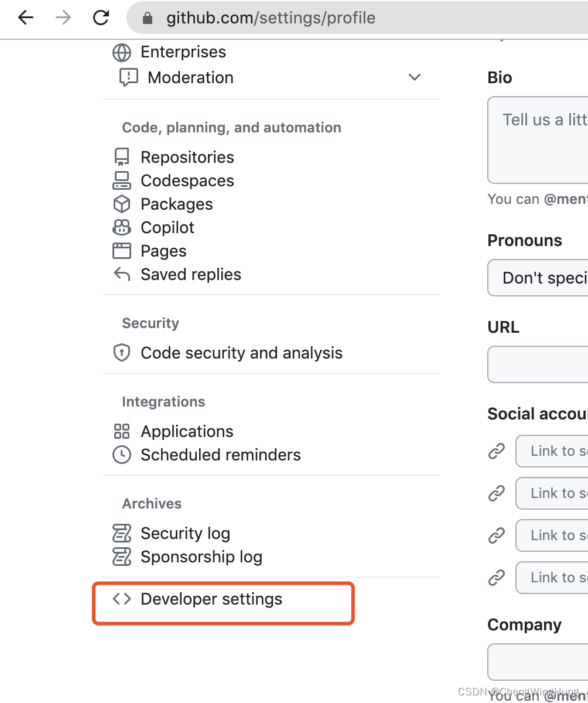Click the Codespaces icon
The height and width of the screenshot is (703, 588).
[122, 180]
